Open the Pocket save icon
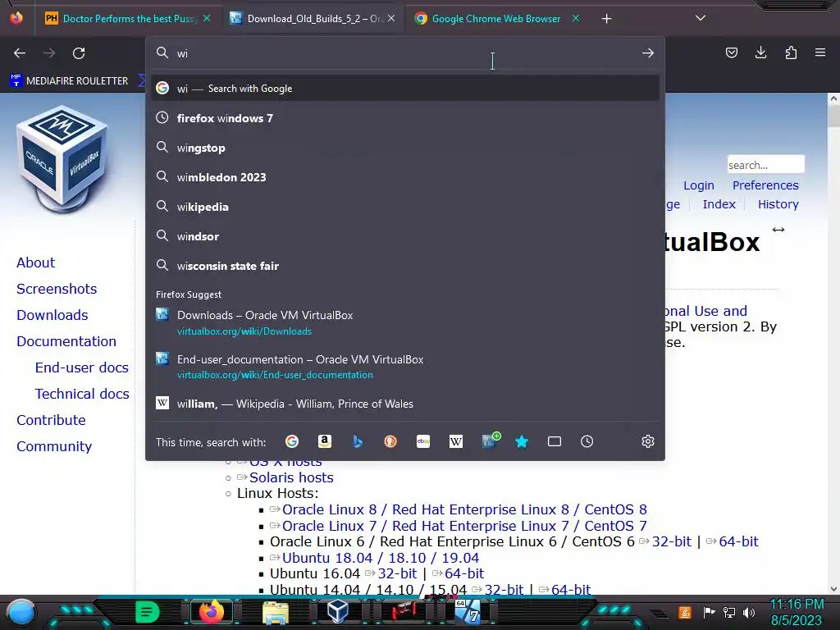The height and width of the screenshot is (630, 840). click(731, 52)
